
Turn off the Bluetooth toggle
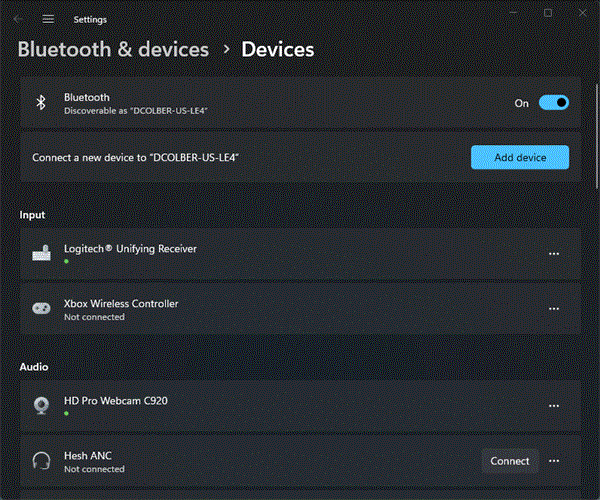554,103
